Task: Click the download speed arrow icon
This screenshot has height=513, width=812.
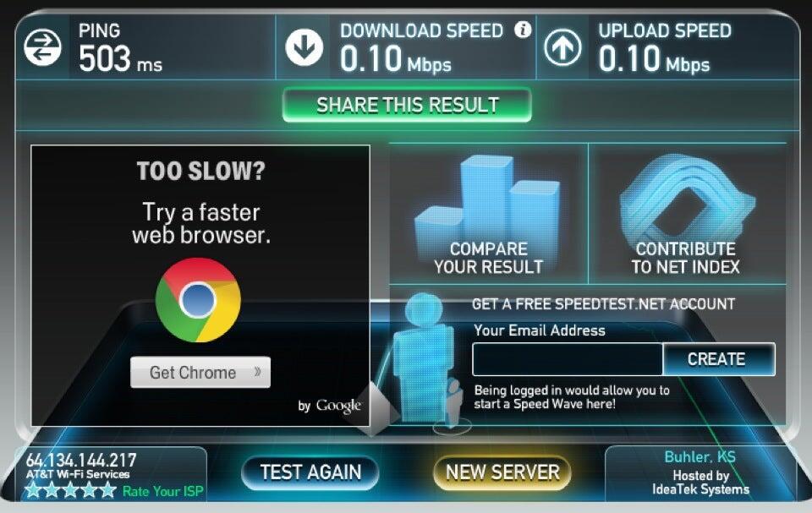Action: coord(304,47)
